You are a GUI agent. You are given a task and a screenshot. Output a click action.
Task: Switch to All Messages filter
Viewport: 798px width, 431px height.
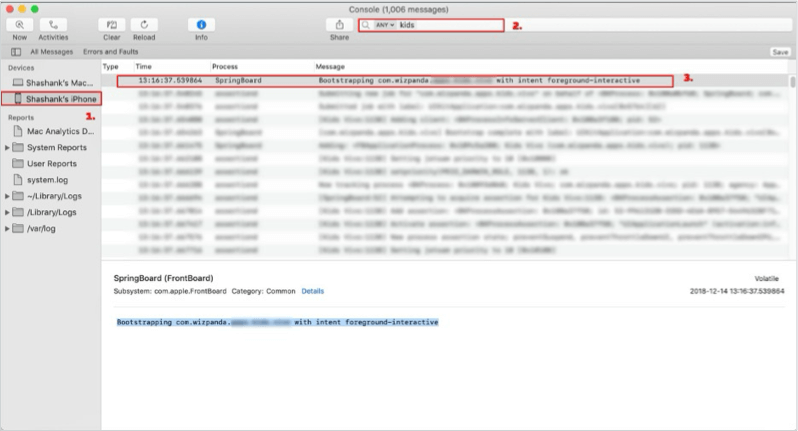(x=51, y=52)
